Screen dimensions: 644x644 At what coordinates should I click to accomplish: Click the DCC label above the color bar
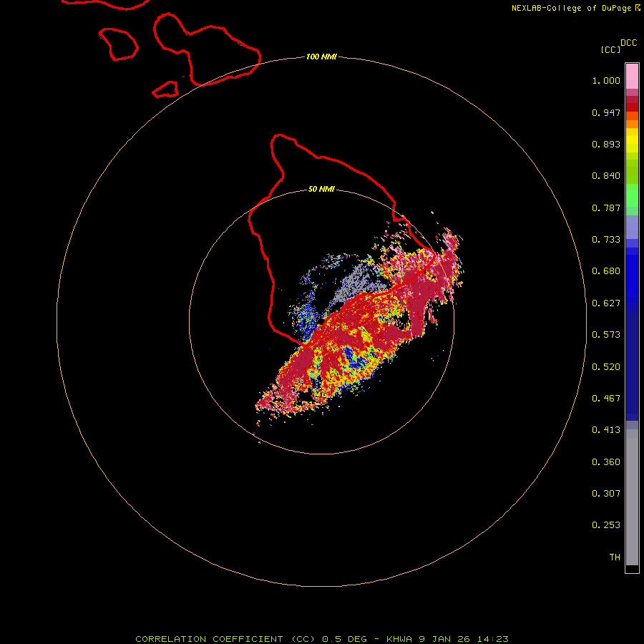coord(628,43)
